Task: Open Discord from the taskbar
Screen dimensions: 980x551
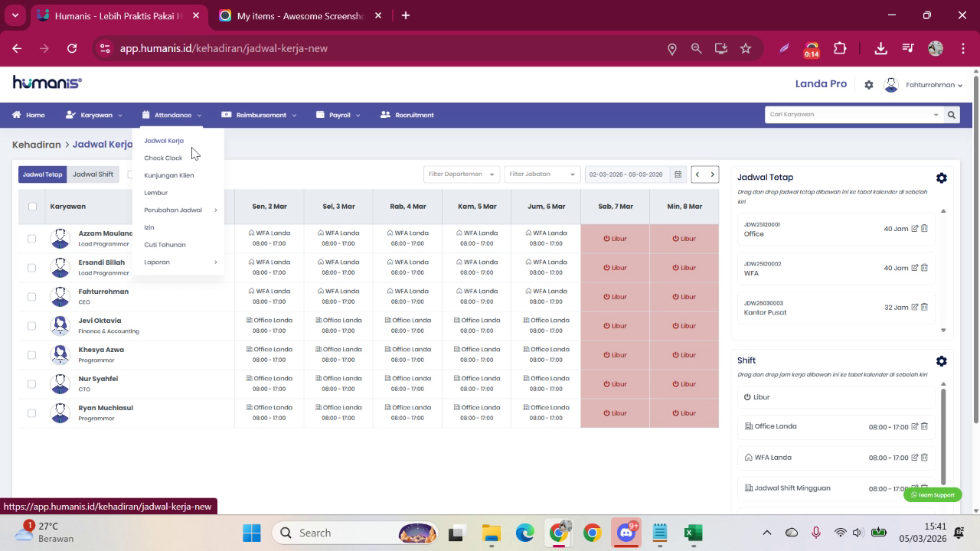Action: 627,533
